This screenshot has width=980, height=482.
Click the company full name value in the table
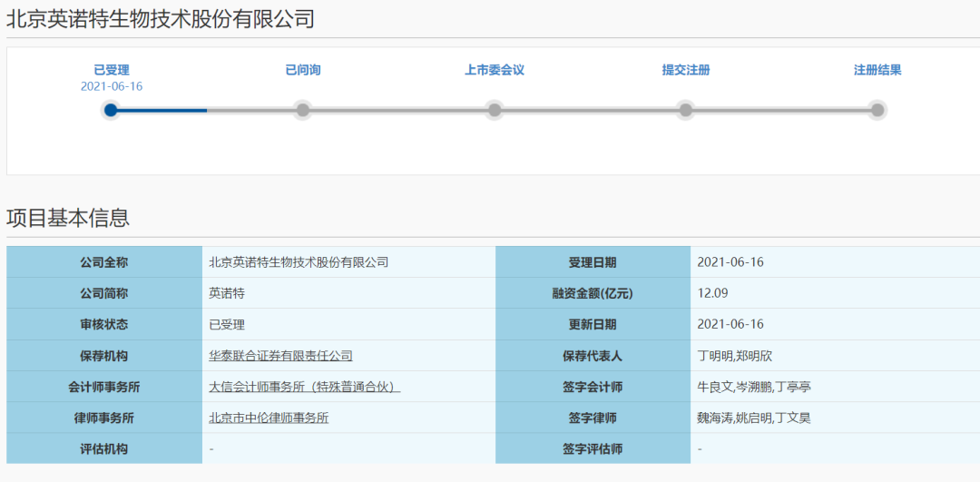[299, 262]
